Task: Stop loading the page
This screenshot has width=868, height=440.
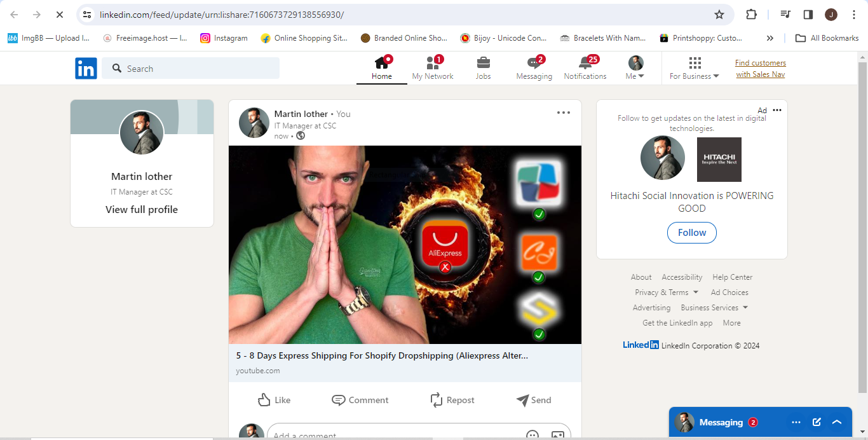Action: [x=58, y=15]
